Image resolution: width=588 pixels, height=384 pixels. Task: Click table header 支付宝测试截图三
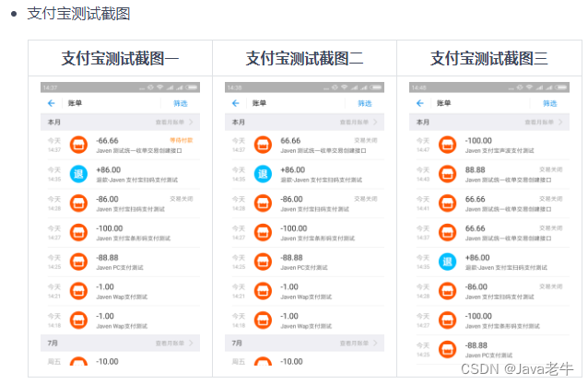tap(489, 58)
